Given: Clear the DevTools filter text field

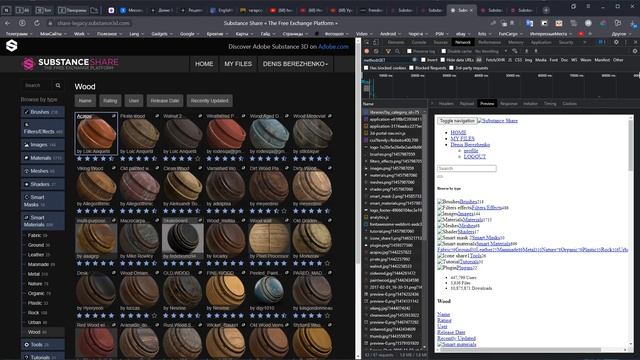Looking at the screenshot, I should [414, 60].
